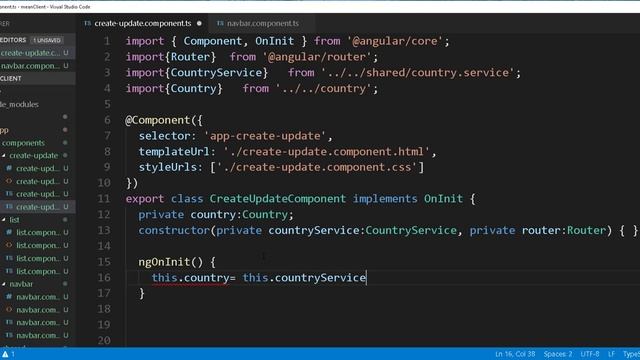This screenshot has width=640, height=360.
Task: Open the create-upd CSS file with # icon
Action: 38,168
